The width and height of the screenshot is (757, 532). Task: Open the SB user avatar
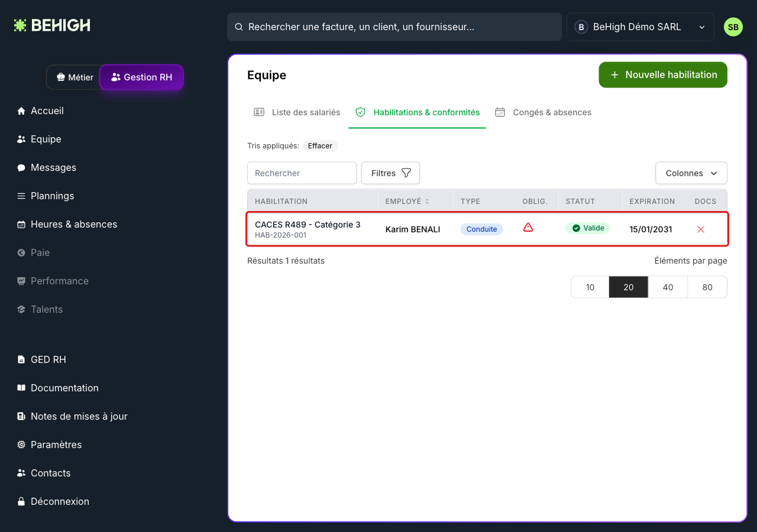[x=733, y=27]
